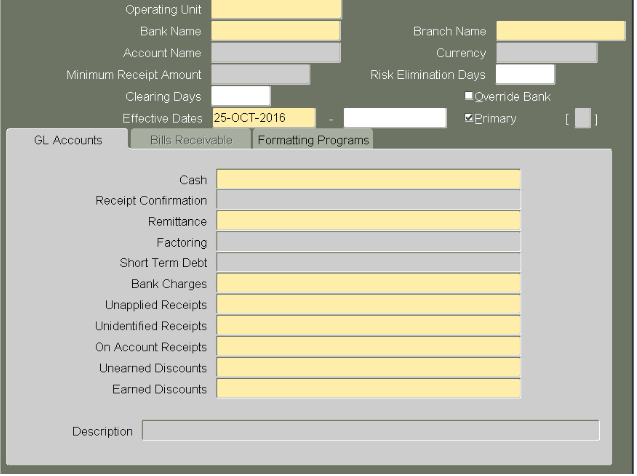Click the descriptive flexfield bracket box
637x476 pixels.
coord(583,119)
